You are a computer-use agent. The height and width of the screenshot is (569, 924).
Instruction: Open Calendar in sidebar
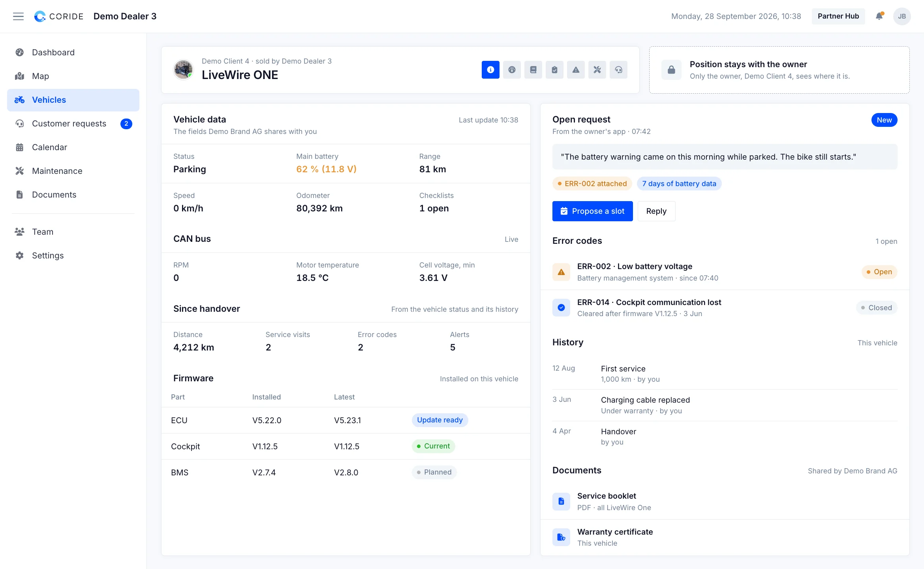pos(73,147)
